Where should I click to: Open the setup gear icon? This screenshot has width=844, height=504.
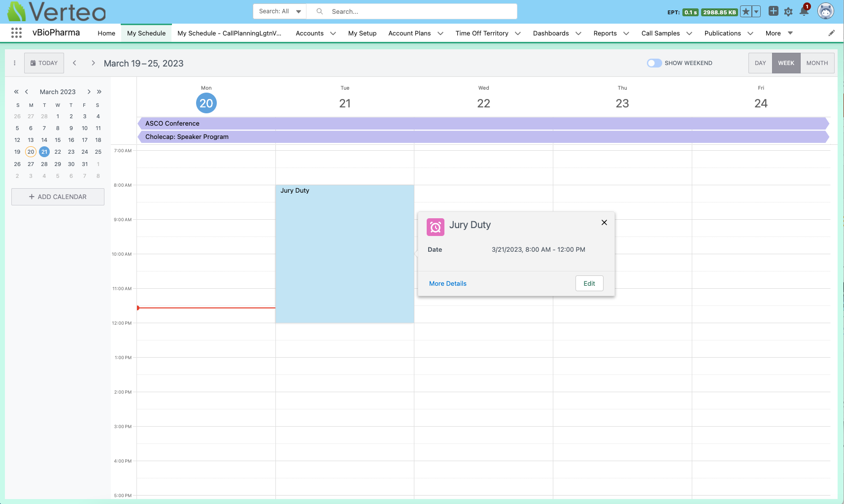[788, 12]
